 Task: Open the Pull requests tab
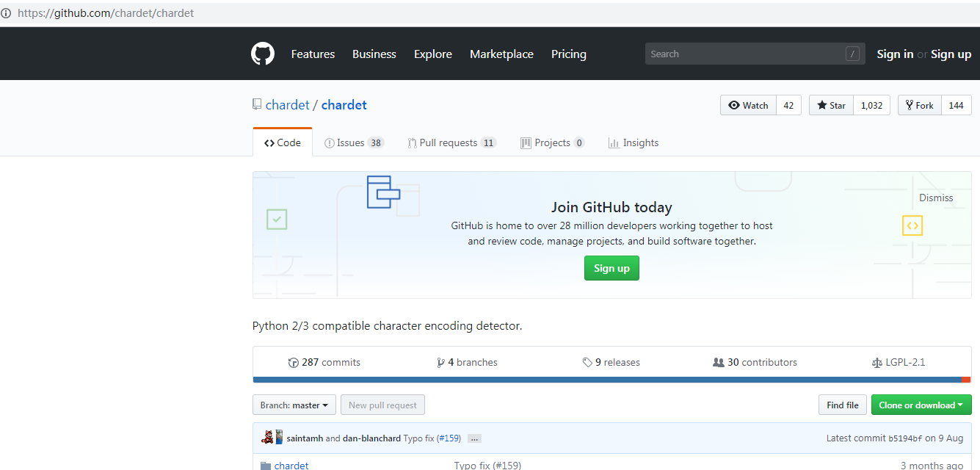click(x=452, y=142)
